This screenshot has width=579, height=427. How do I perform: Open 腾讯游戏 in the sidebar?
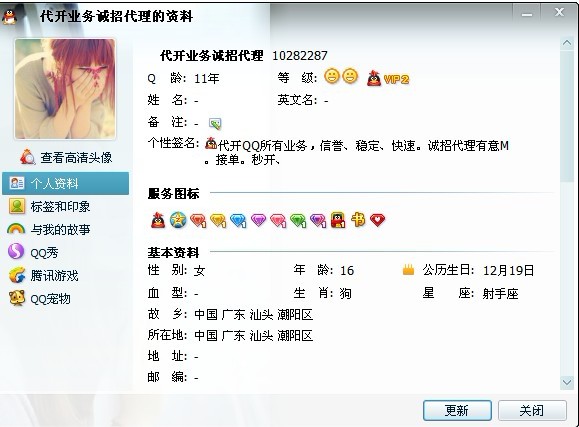(x=44, y=276)
